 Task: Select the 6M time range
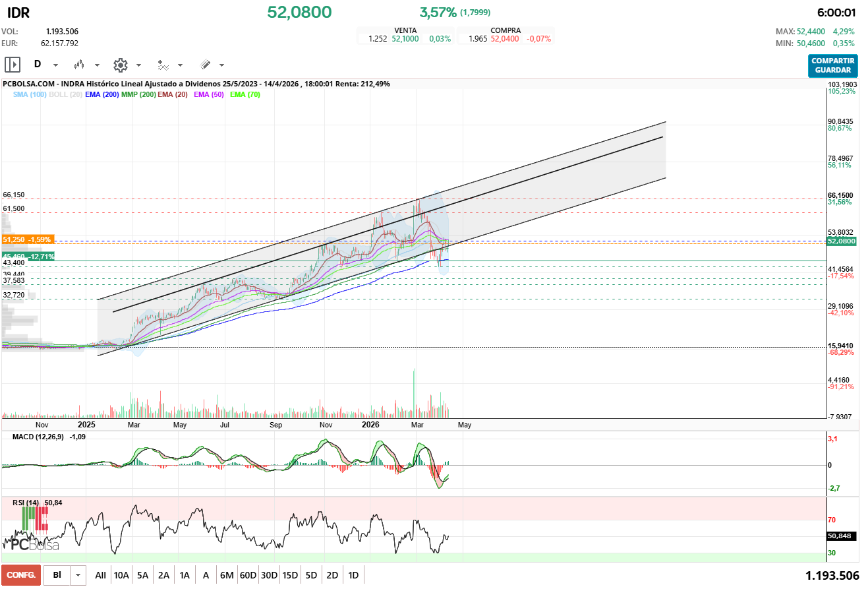227,575
